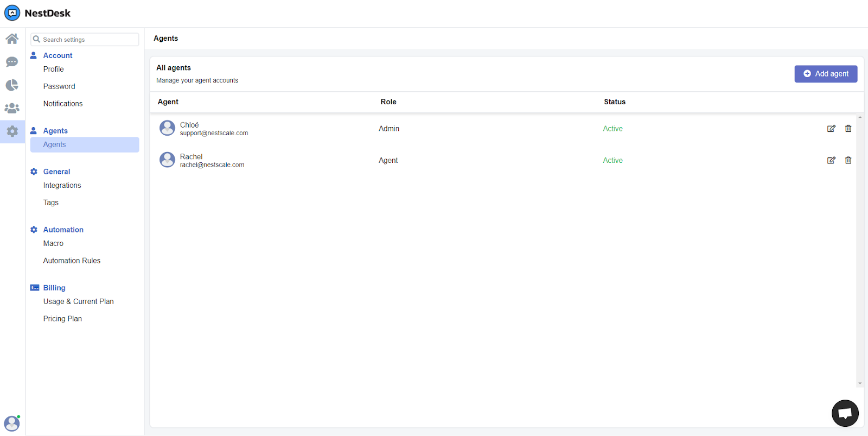This screenshot has height=436, width=868.
Task: Click Manage your agent accounts text
Action: (197, 80)
